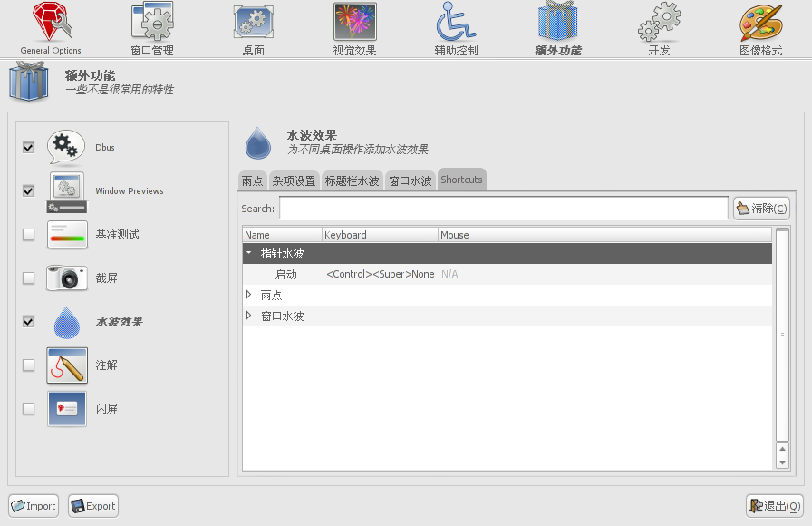Click the Window Previews label
Image resolution: width=812 pixels, height=526 pixels.
click(130, 190)
